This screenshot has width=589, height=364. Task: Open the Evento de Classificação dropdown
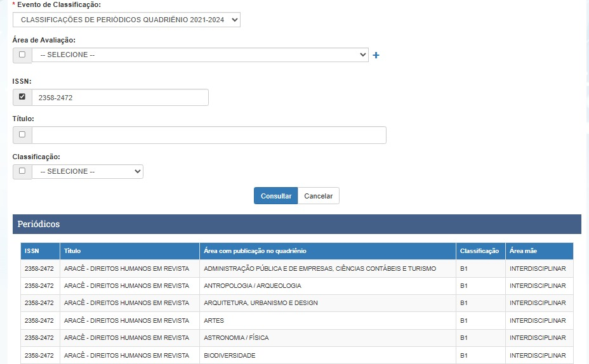(x=127, y=20)
